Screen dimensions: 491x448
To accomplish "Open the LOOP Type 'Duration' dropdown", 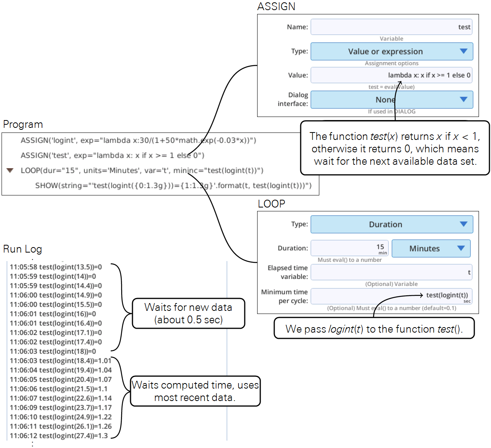I will pyautogui.click(x=392, y=225).
